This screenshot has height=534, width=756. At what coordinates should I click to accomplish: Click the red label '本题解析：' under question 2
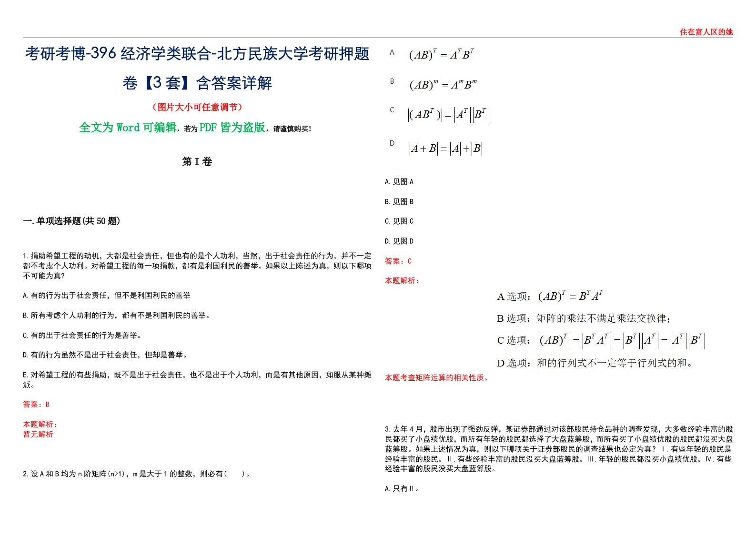click(403, 281)
